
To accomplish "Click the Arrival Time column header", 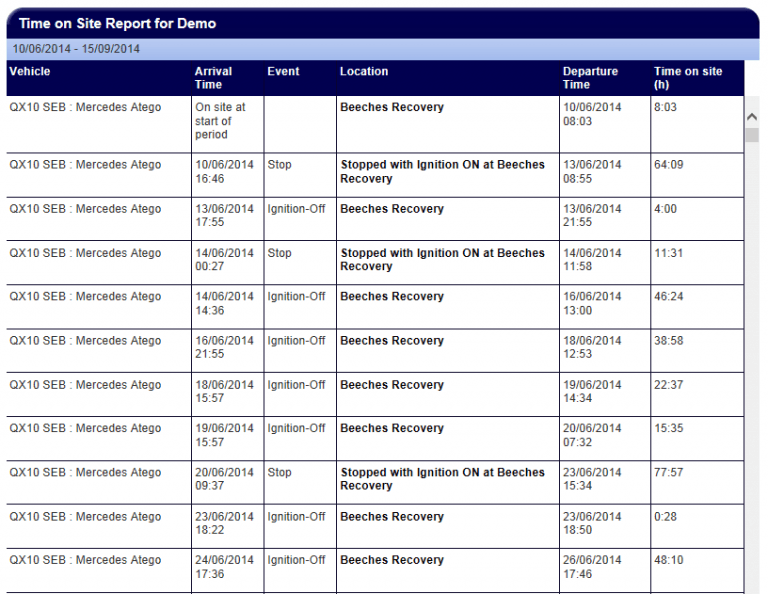I will tap(213, 78).
